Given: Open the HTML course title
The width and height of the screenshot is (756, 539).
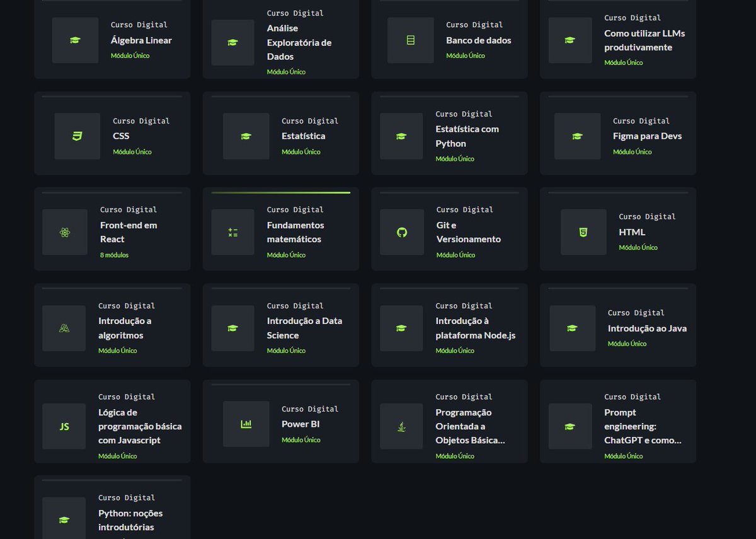Looking at the screenshot, I should [x=632, y=232].
